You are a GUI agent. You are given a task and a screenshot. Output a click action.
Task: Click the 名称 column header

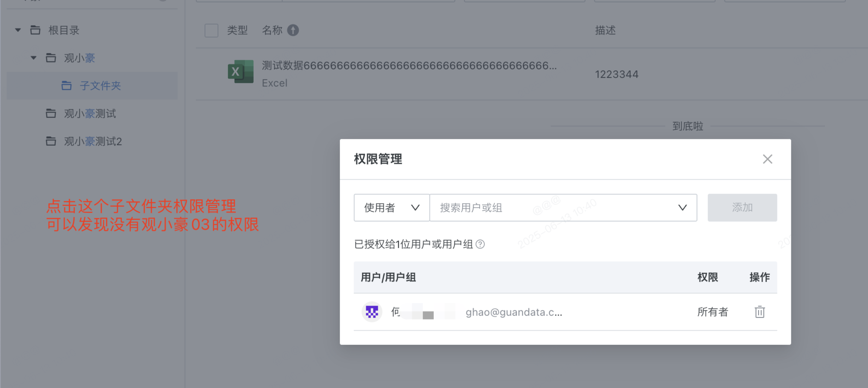pos(272,30)
